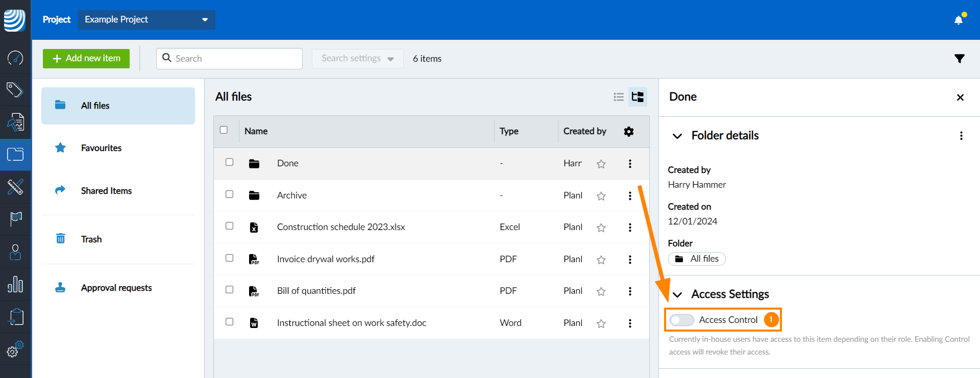The image size is (980, 378).
Task: Open table column settings gear
Action: point(629,132)
